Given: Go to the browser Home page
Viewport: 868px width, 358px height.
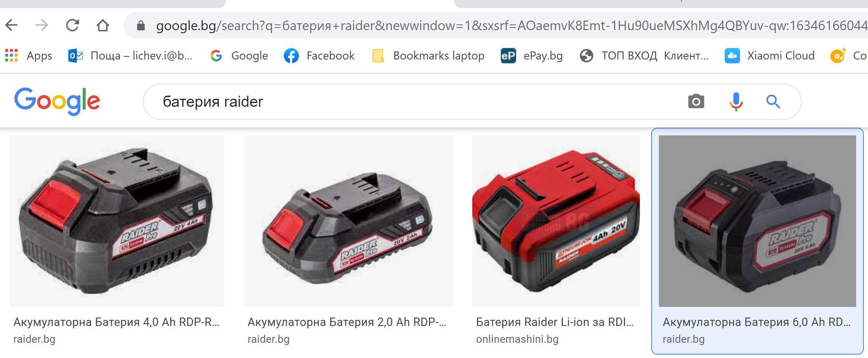Looking at the screenshot, I should pos(103,25).
